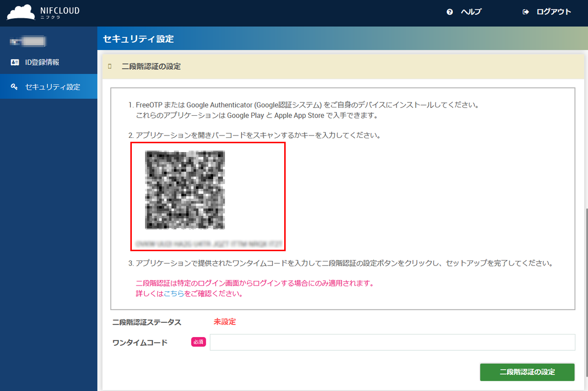Click the ID card icon in sidebar
This screenshot has height=391, width=588.
(x=15, y=62)
